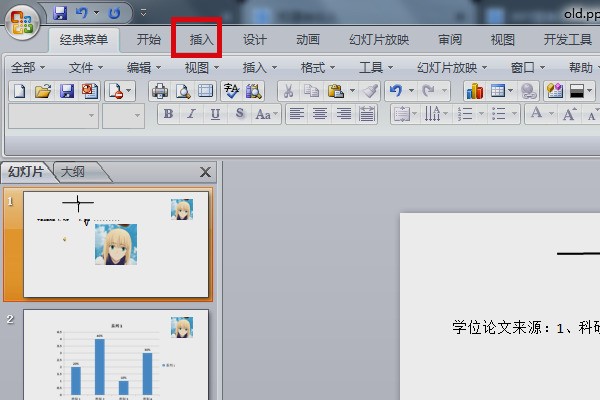Click the print icon in toolbar
Image resolution: width=600 pixels, height=400 pixels.
coord(160,91)
